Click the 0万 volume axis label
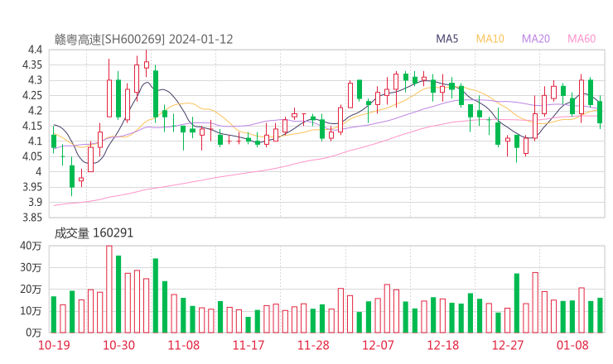Viewport: 613px width, 364px height. 34,333
